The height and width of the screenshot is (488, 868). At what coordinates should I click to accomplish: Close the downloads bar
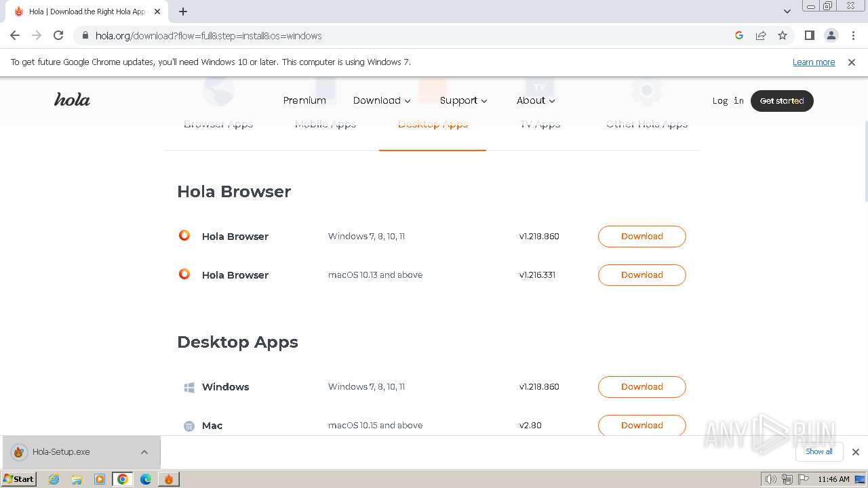(x=855, y=452)
